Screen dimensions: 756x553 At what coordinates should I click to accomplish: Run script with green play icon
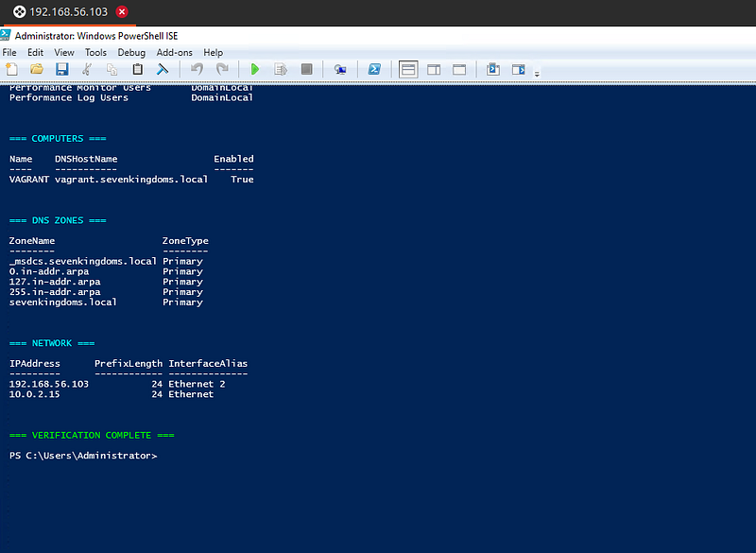255,69
